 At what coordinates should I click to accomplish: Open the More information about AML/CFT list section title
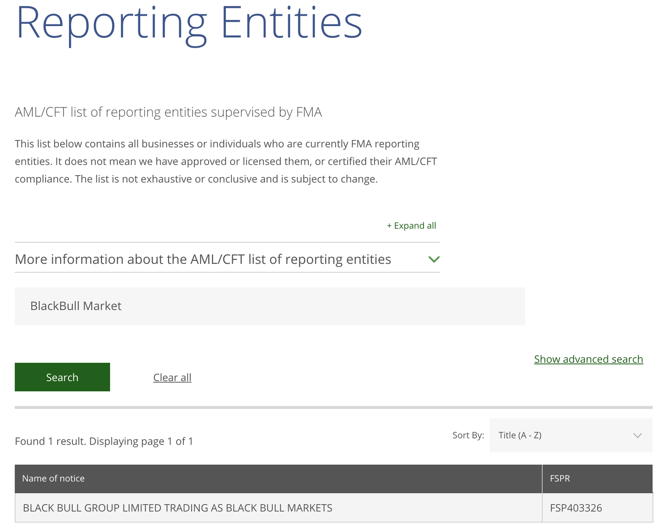point(203,259)
